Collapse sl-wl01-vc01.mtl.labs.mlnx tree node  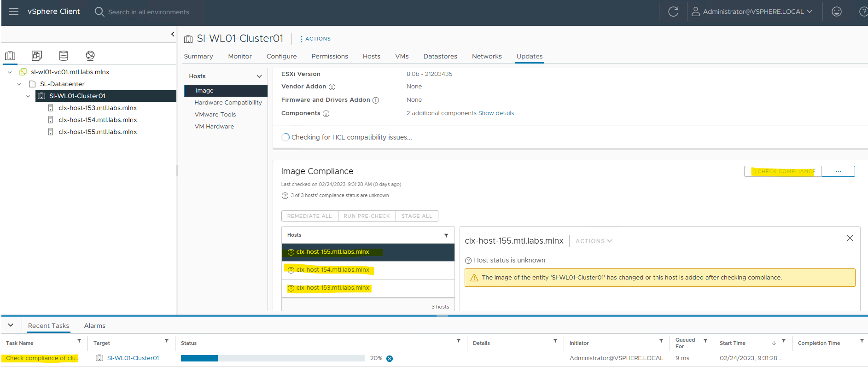(x=10, y=72)
